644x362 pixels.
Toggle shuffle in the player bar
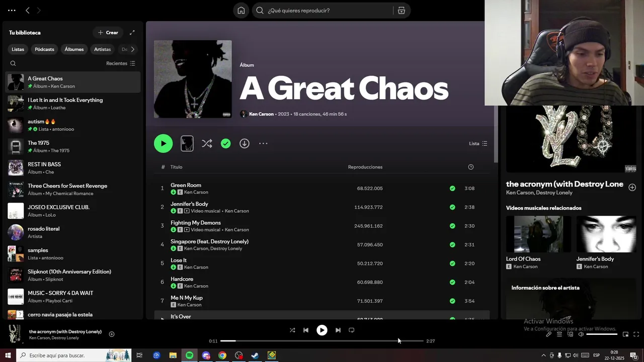(292, 330)
